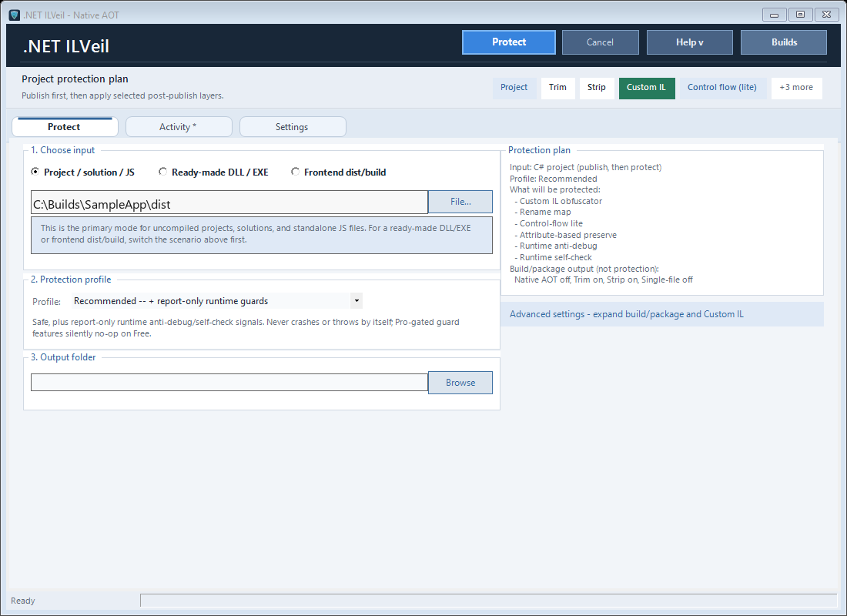Open the Builds button

(784, 42)
